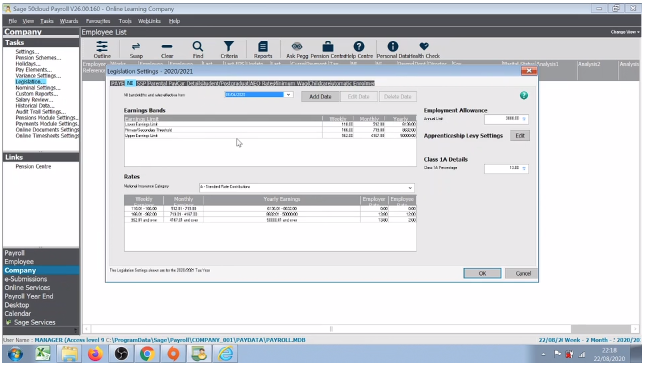Open OBS Studio from the taskbar
Viewport: 646px width, 367px height.
(121, 354)
